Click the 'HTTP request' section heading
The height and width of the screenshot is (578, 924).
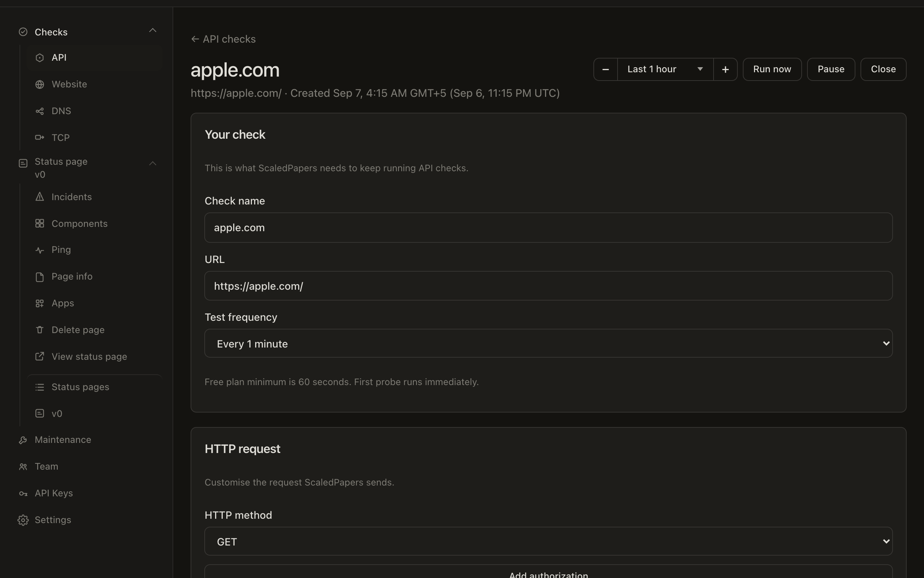tap(243, 449)
